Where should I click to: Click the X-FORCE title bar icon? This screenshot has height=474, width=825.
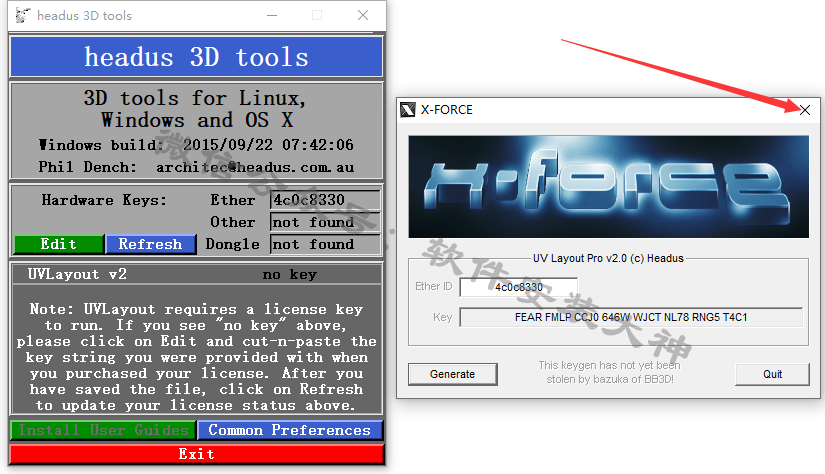[408, 110]
